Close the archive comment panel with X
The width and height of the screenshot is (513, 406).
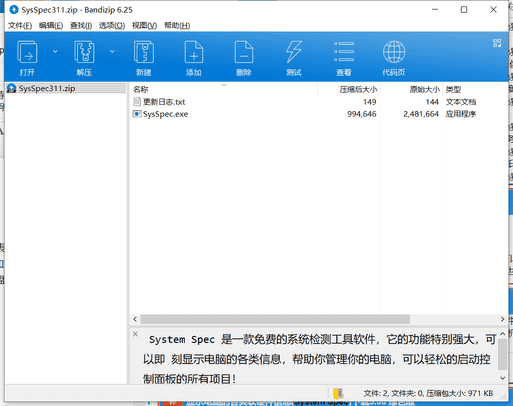pos(135,334)
